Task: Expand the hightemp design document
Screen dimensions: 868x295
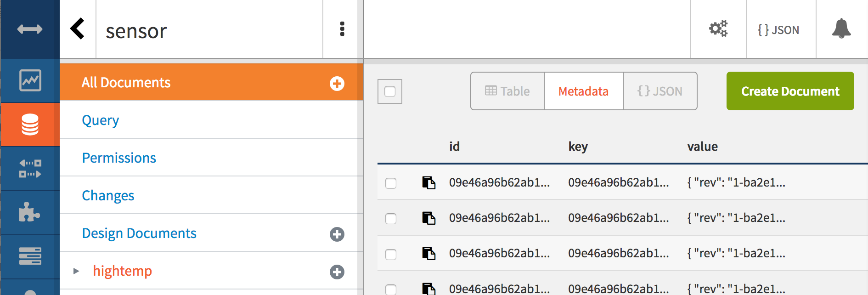Action: pos(76,271)
